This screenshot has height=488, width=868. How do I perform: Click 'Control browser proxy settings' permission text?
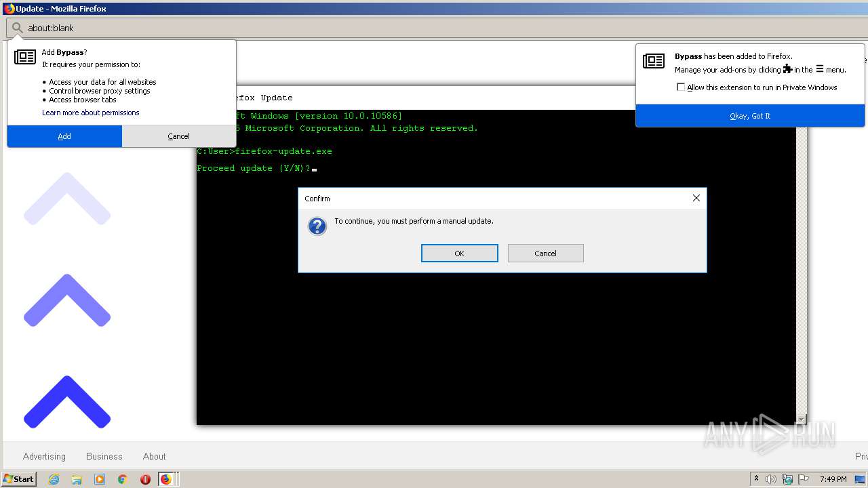point(100,91)
